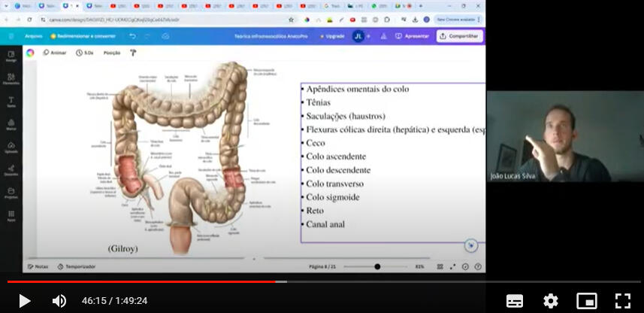Select the paint roller copy style icon
This screenshot has width=644, height=313.
pyautogui.click(x=133, y=53)
